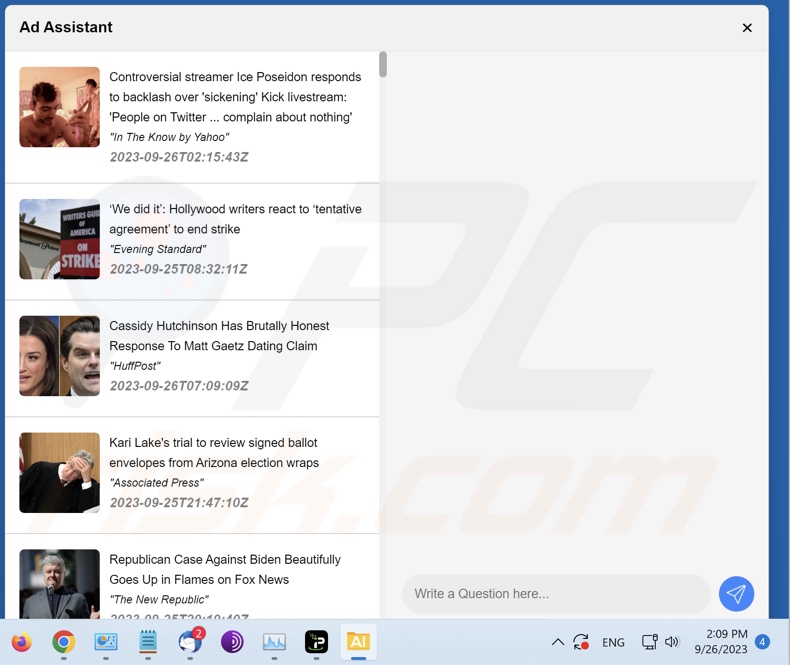Select the "Evening Standard" source text
This screenshot has width=790, height=665.
click(x=158, y=249)
